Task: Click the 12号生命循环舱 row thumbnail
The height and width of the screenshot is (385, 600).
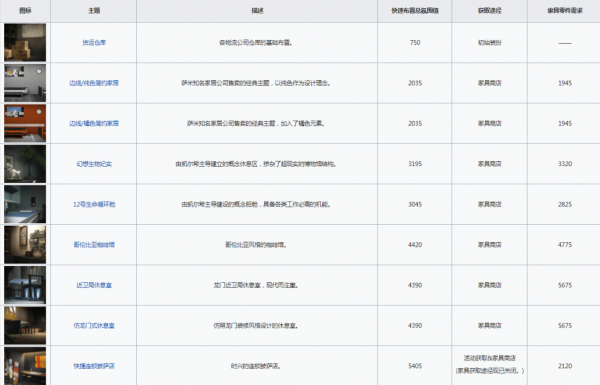Action: tap(25, 204)
